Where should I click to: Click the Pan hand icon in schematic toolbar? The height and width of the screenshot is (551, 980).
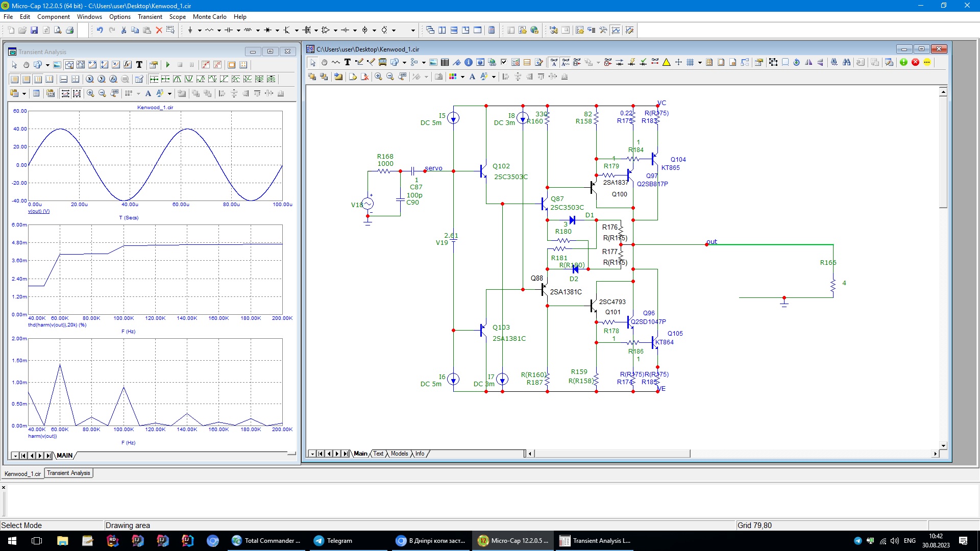click(x=324, y=62)
